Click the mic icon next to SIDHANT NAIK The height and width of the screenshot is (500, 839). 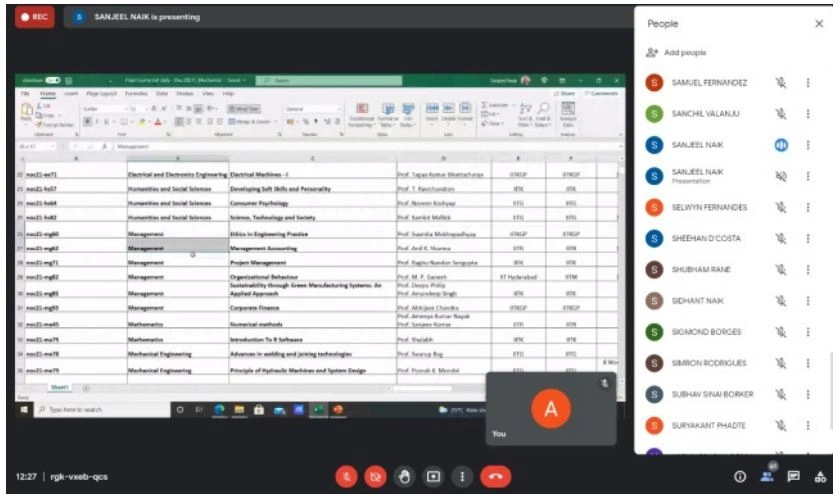(781, 301)
